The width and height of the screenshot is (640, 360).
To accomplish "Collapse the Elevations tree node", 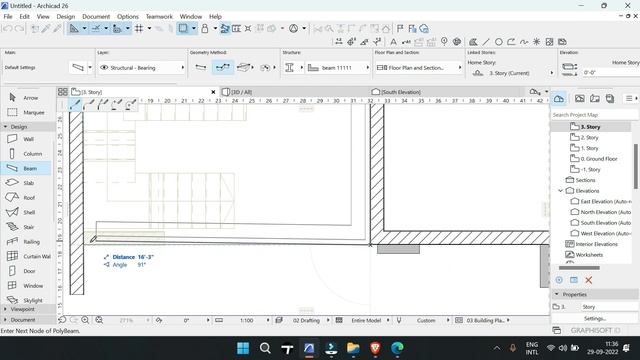I will click(x=560, y=191).
